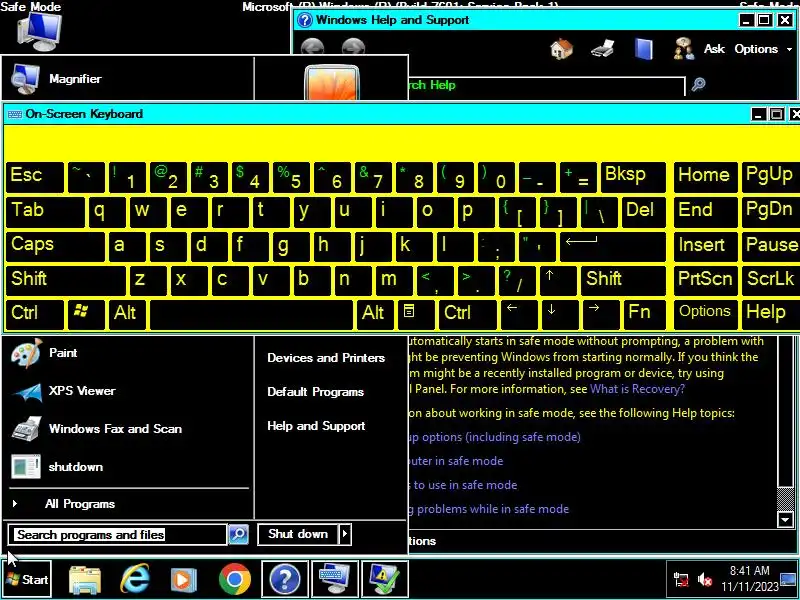The height and width of the screenshot is (600, 800).
Task: Click the muted volume tray icon
Action: (x=705, y=580)
